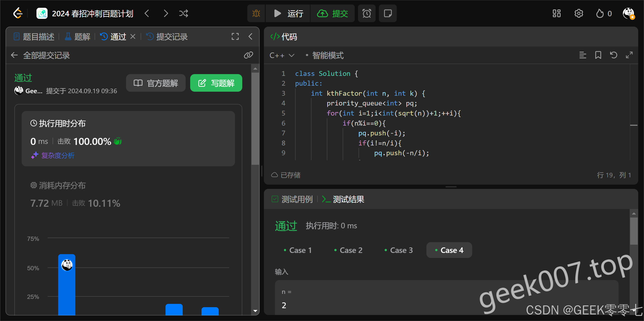
Task: Open settings gear icon
Action: point(579,13)
